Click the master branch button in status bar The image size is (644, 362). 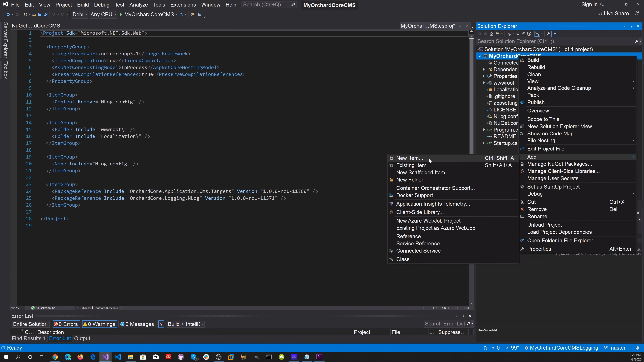616,348
